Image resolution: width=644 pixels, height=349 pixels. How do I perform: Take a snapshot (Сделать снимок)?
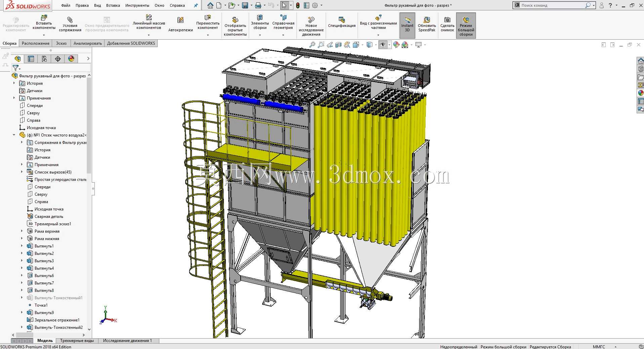[447, 25]
